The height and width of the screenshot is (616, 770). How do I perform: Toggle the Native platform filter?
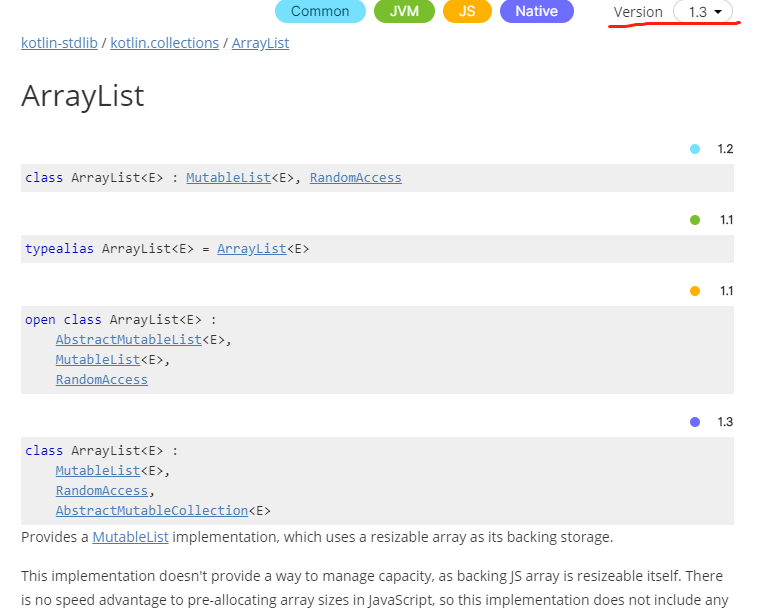pyautogui.click(x=536, y=12)
